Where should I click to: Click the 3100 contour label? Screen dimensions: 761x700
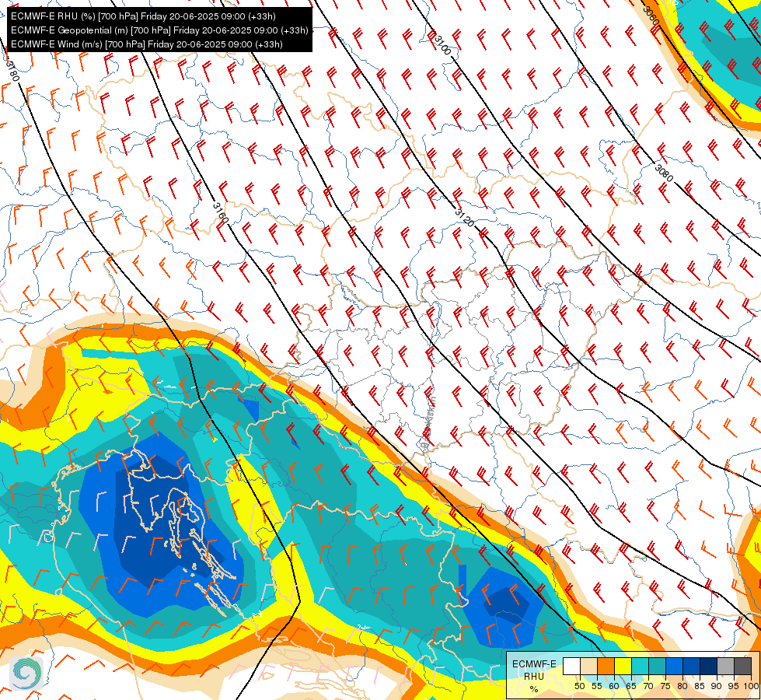[x=442, y=45]
